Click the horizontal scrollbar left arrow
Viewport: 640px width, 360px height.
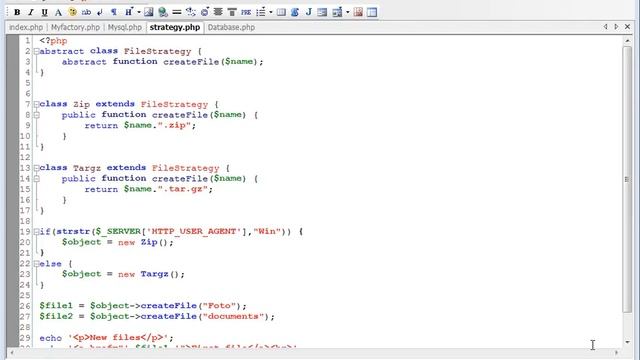12,352
